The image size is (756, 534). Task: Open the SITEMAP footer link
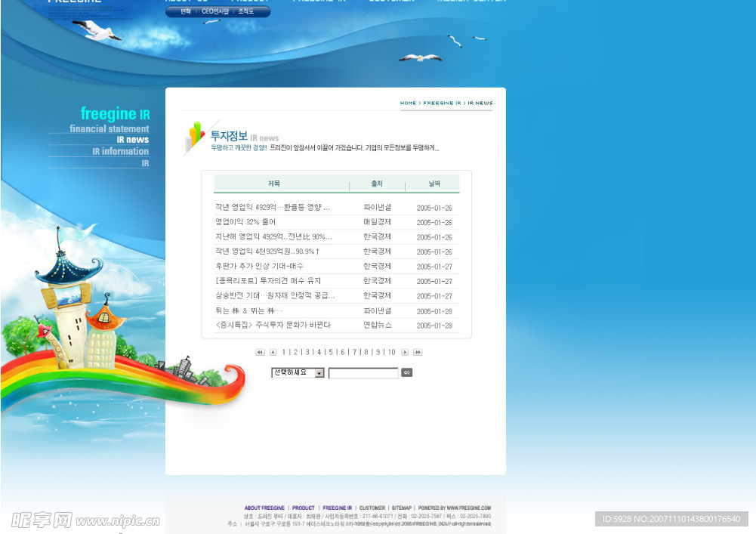coord(401,508)
